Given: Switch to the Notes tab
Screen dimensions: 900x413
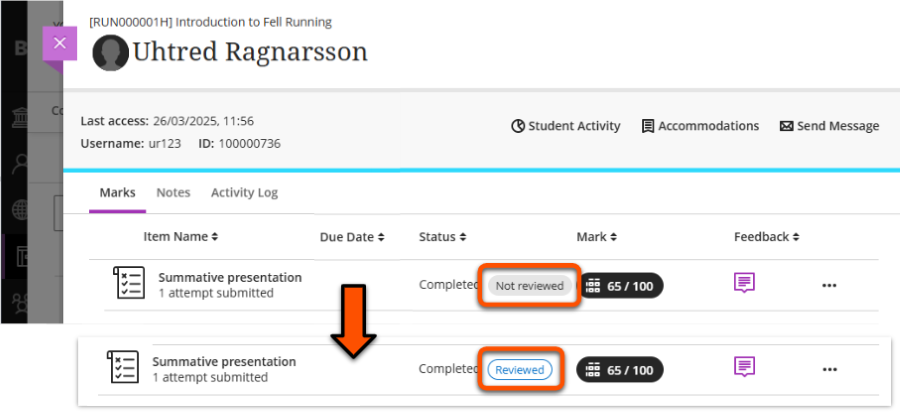Looking at the screenshot, I should [173, 192].
